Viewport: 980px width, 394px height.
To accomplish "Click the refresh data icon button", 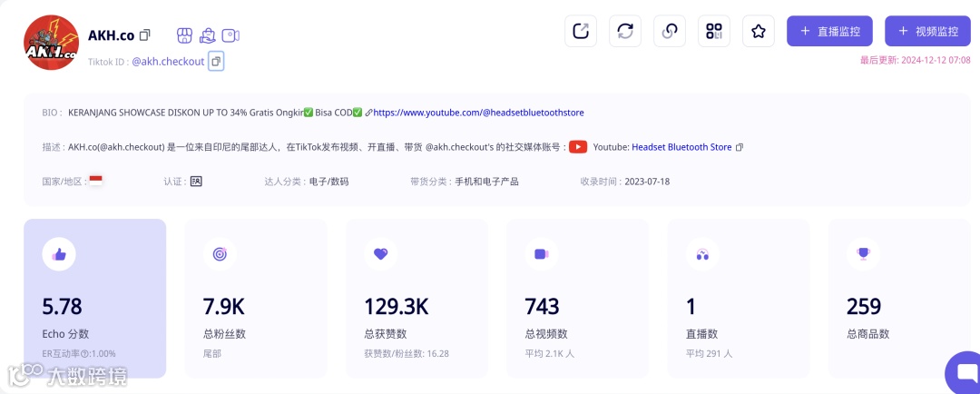I will [625, 31].
